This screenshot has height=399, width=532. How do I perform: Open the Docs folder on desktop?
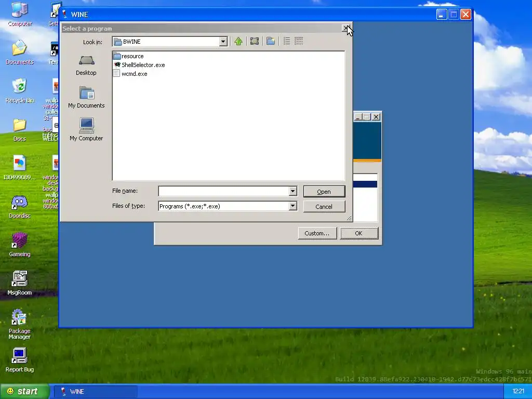coord(20,129)
